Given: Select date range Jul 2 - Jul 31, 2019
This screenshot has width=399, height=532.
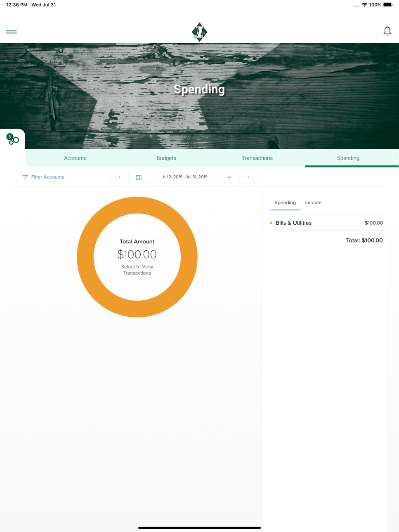Looking at the screenshot, I should tap(185, 177).
